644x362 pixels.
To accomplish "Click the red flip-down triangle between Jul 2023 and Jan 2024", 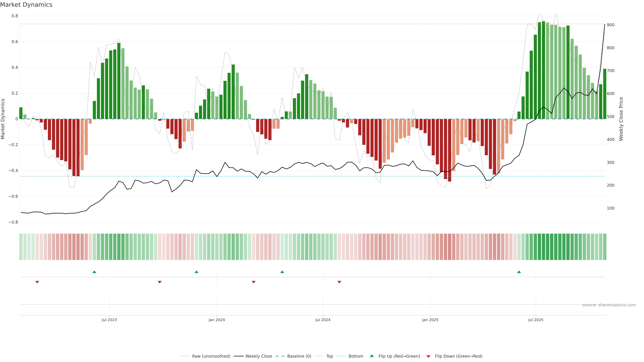I will pyautogui.click(x=160, y=282).
